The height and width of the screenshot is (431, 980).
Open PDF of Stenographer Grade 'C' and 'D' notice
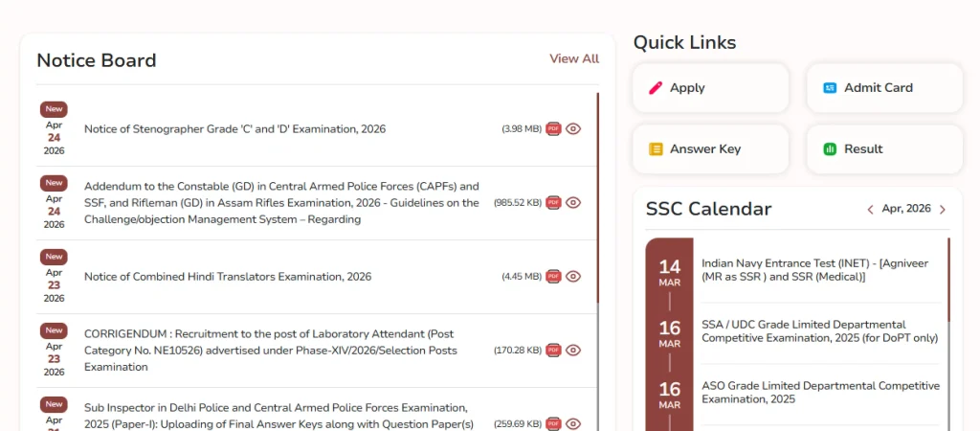(x=553, y=129)
